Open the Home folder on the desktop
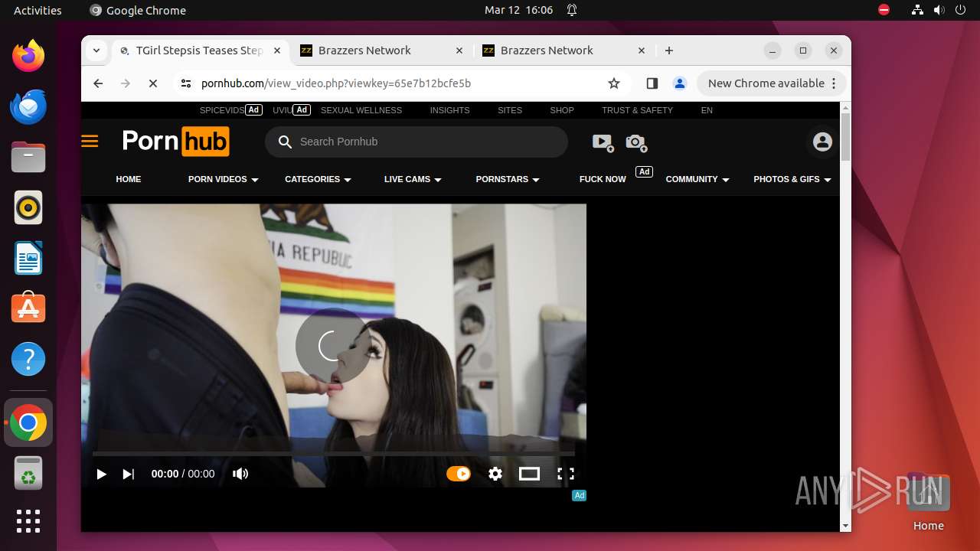 [928, 502]
